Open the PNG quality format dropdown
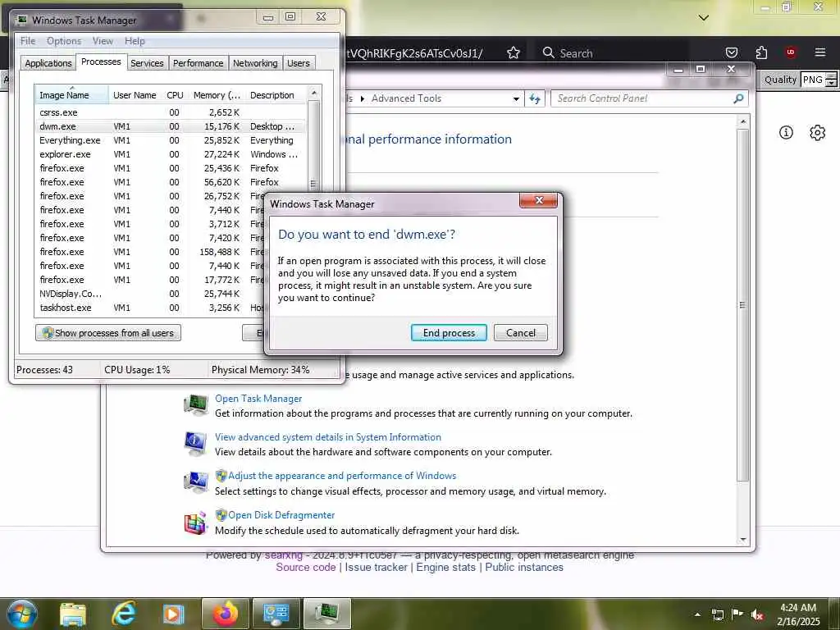The width and height of the screenshot is (840, 630). [x=819, y=80]
